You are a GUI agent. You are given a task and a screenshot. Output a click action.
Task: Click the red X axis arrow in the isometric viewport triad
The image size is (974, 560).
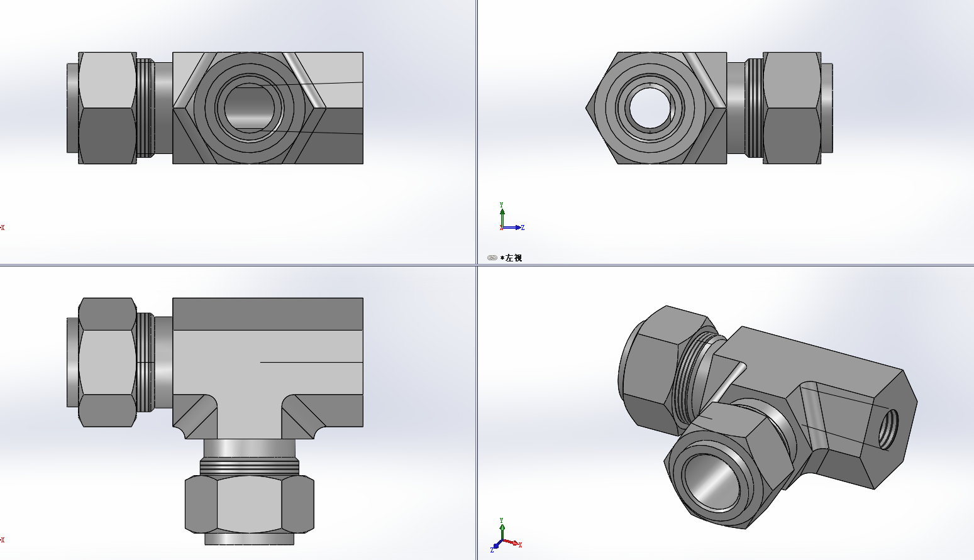(x=512, y=543)
